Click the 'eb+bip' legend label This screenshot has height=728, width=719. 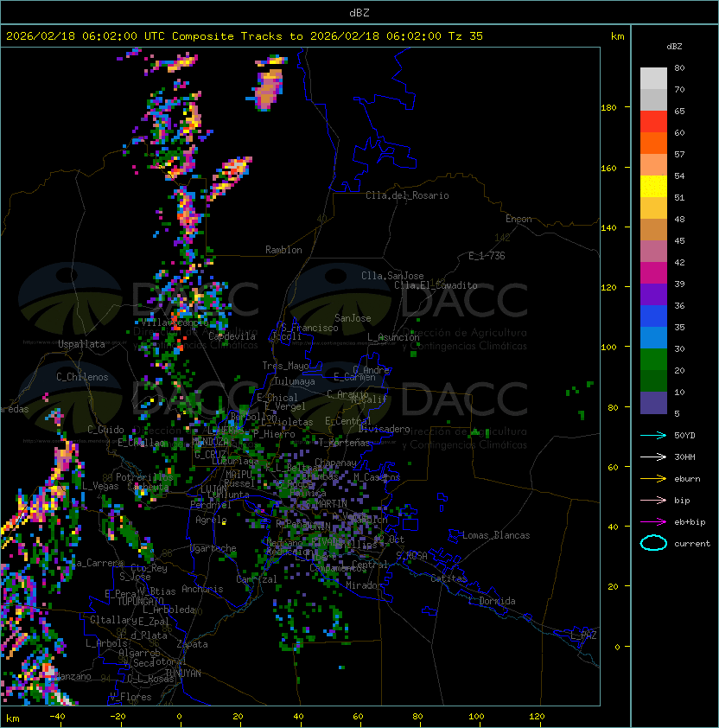click(x=690, y=522)
